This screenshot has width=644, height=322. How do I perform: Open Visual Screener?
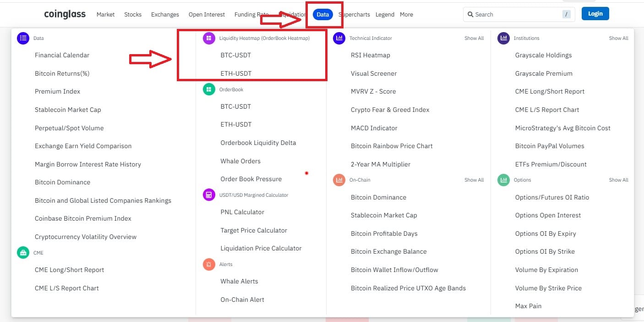374,73
